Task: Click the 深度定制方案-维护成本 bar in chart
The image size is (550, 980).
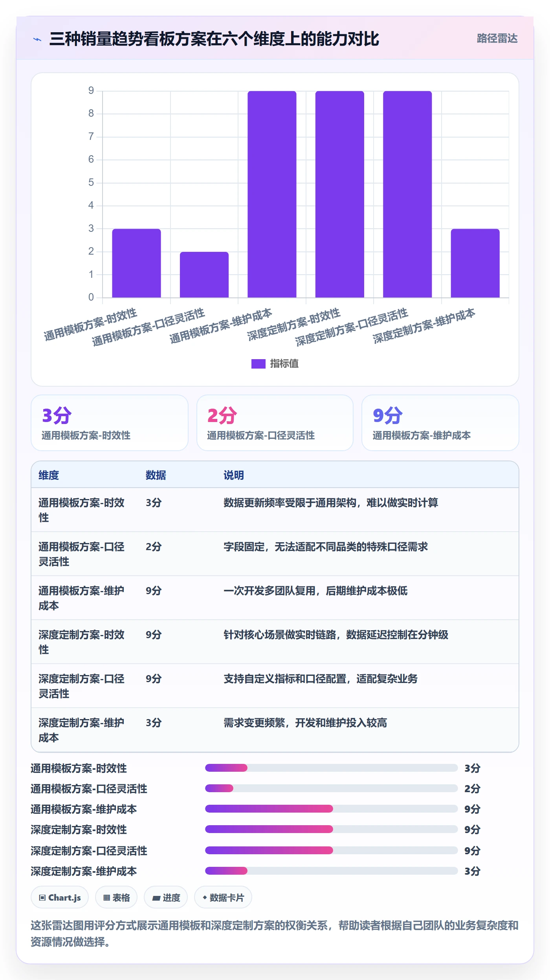Action: pos(475,263)
